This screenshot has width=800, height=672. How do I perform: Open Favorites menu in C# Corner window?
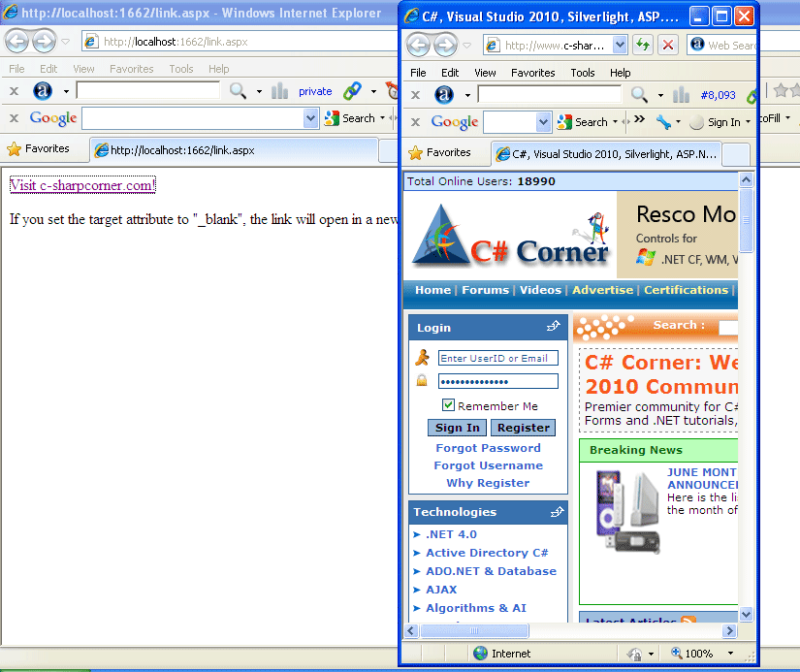coord(532,73)
